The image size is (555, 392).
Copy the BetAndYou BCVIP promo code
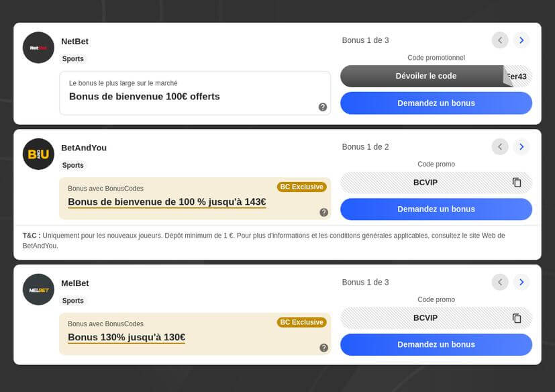[517, 182]
